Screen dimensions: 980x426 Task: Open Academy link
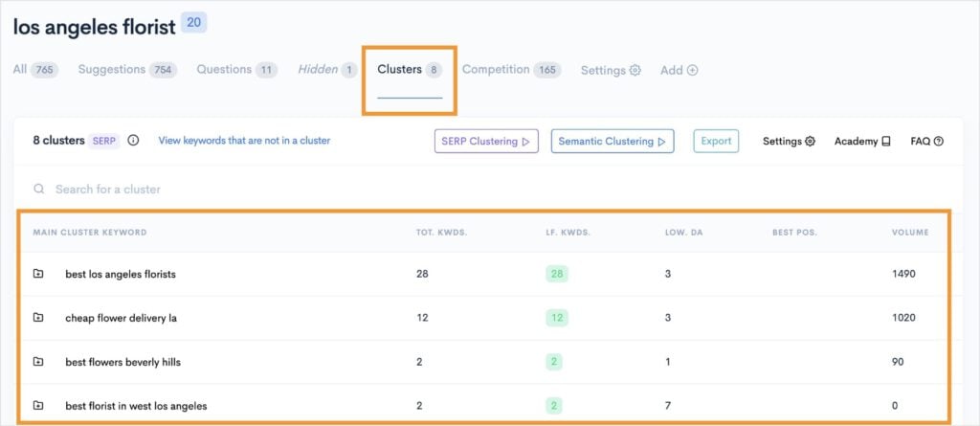[862, 142]
